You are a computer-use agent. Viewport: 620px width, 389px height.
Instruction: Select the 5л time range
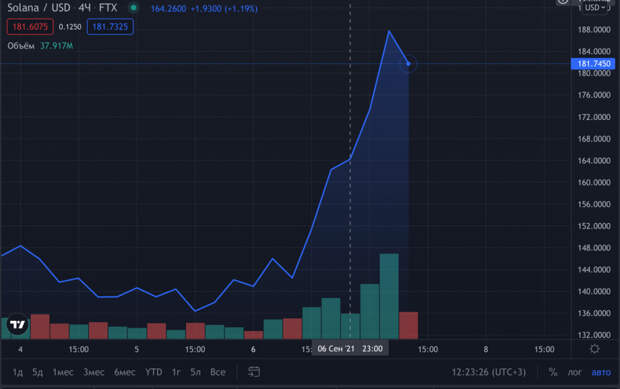click(x=196, y=372)
